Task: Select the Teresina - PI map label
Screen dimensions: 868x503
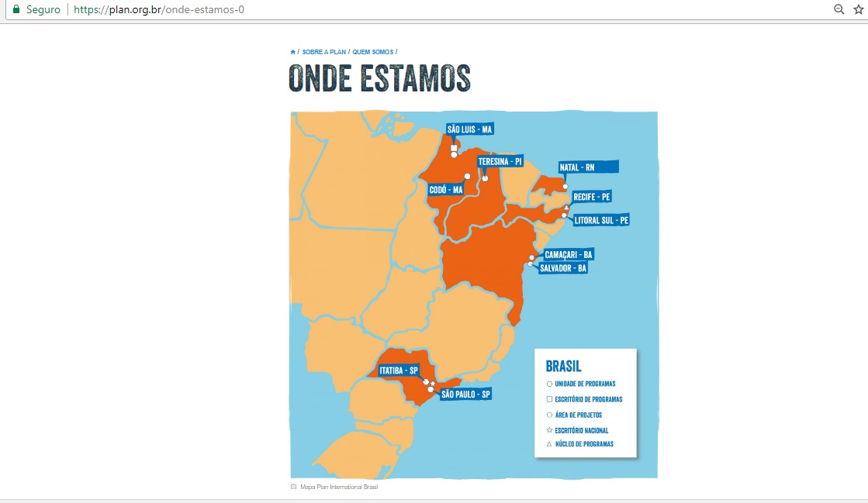Action: 500,161
